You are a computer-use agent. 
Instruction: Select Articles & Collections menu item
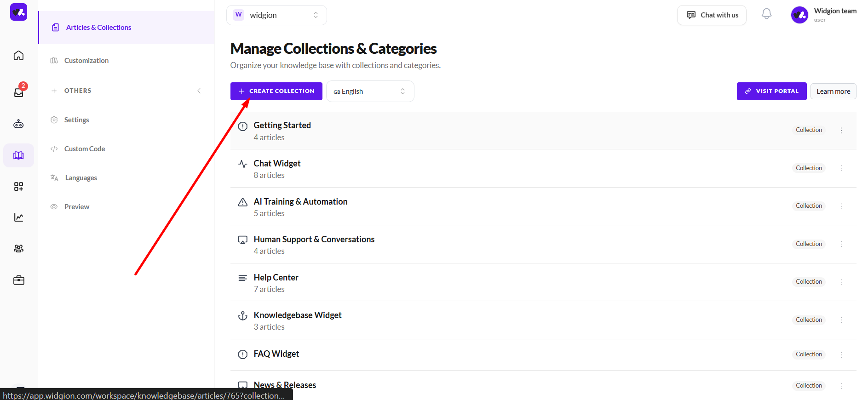coord(126,28)
